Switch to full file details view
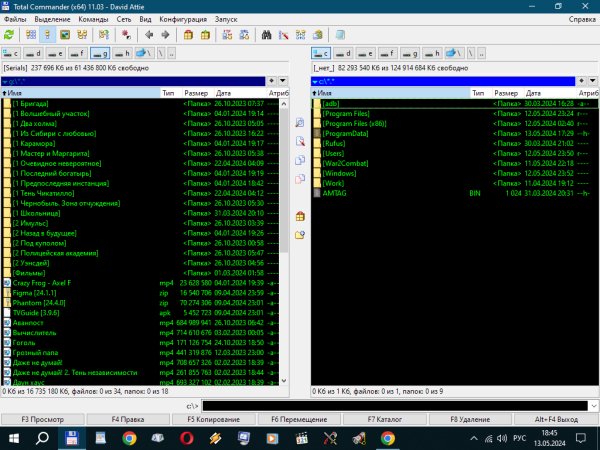 [47, 35]
